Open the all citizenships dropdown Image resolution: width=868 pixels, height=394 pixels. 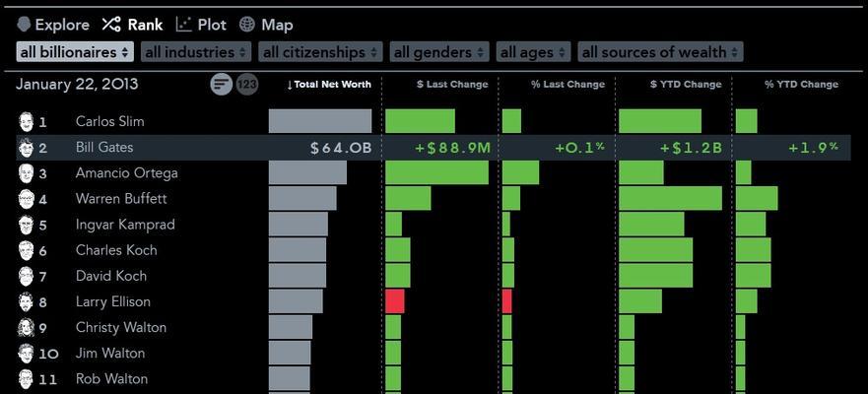[320, 52]
